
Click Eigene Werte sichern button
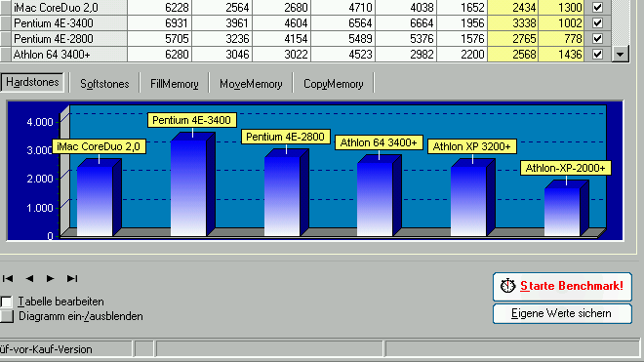point(562,313)
